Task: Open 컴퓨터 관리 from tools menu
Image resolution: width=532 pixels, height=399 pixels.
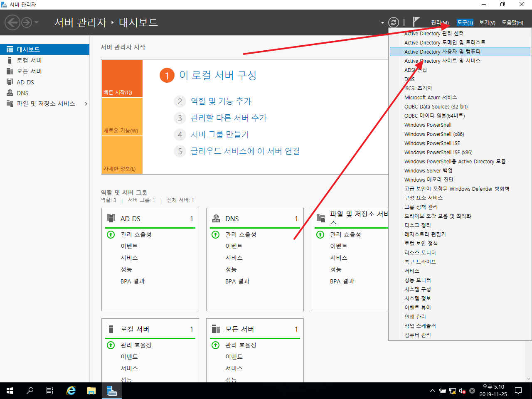Action: pos(460,335)
